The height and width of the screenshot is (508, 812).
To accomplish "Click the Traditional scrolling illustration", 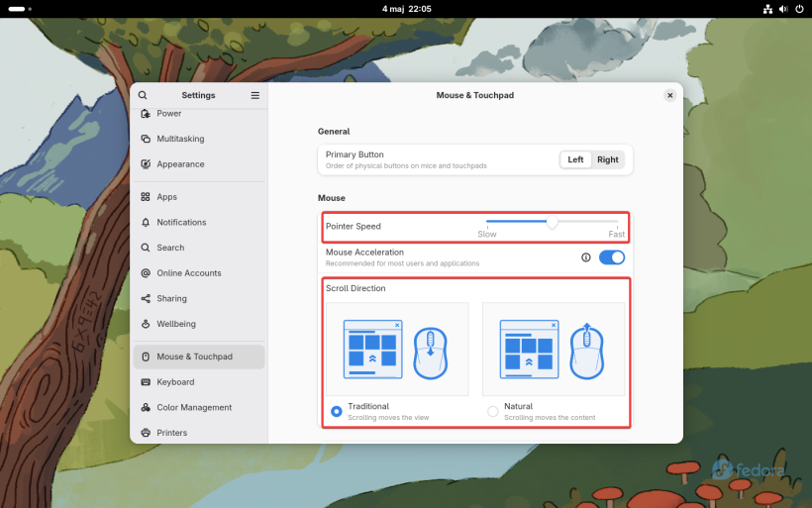I will [397, 349].
